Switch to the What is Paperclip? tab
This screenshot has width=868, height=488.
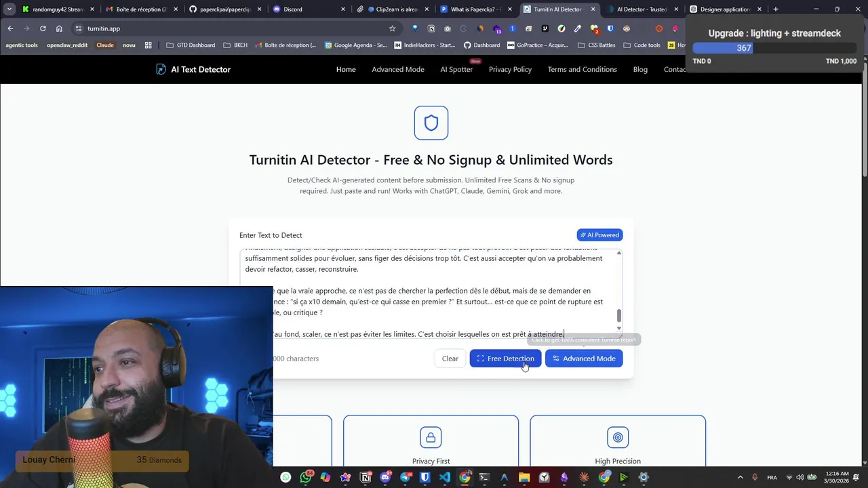click(476, 9)
